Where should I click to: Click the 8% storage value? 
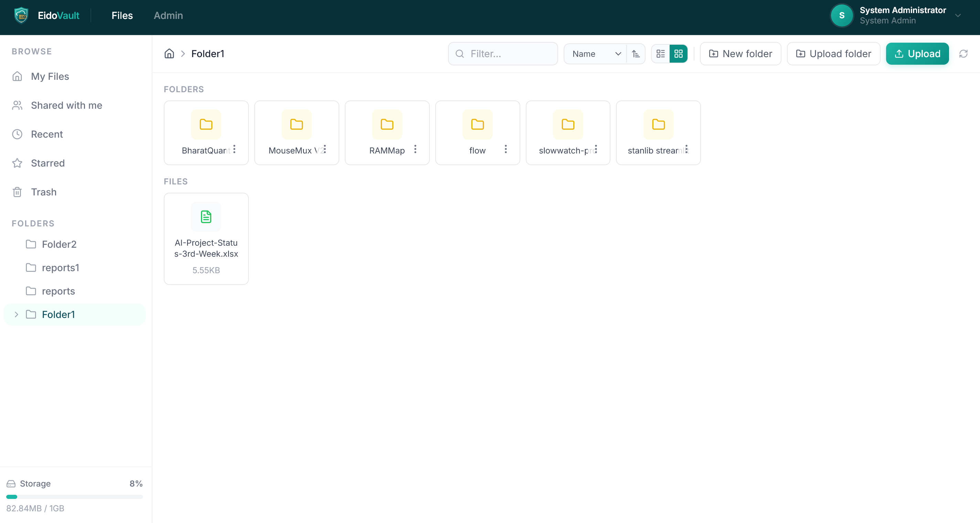[136, 484]
